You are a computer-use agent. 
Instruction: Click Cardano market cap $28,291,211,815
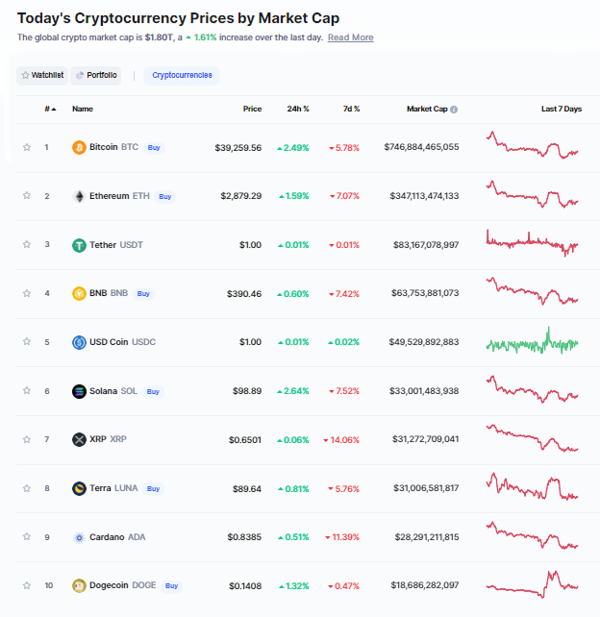(x=427, y=537)
